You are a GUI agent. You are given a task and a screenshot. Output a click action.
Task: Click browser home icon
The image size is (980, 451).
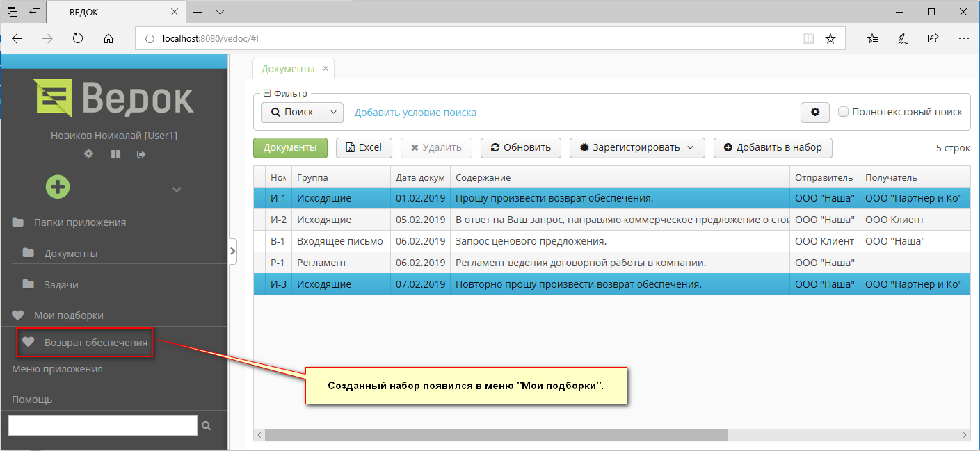pyautogui.click(x=109, y=39)
